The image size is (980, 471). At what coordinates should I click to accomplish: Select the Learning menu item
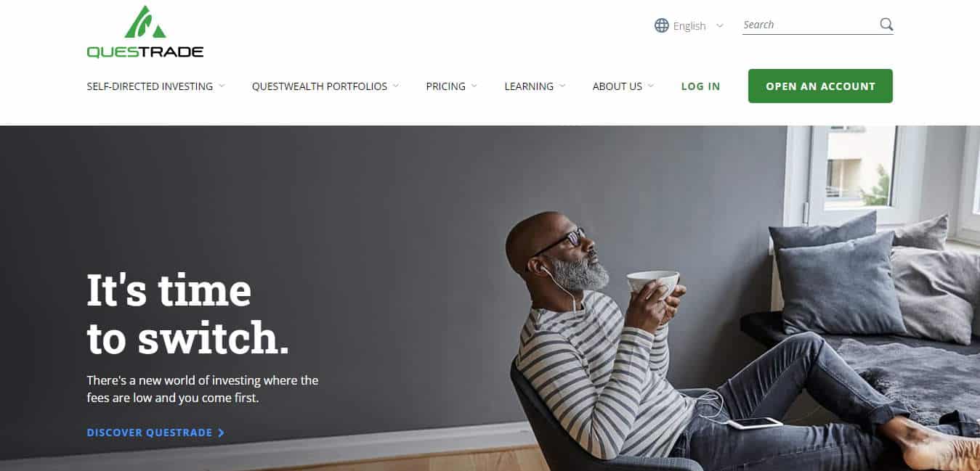point(529,86)
